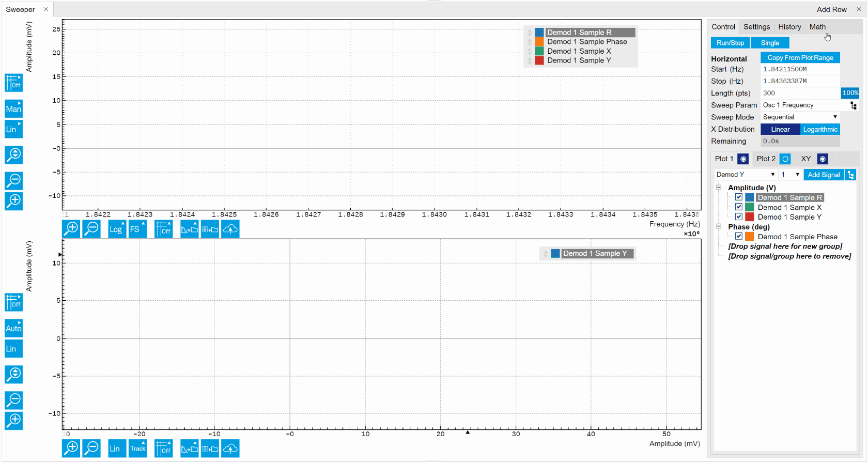Viewport: 868px width, 463px height.
Task: Toggle the upper plot's Log axis scale button
Action: click(117, 228)
